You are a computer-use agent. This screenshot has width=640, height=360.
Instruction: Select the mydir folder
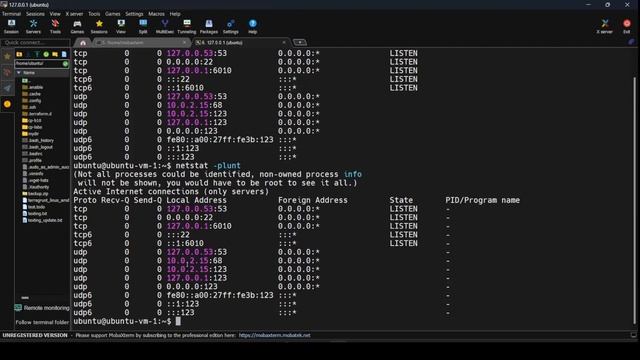pyautogui.click(x=31, y=134)
